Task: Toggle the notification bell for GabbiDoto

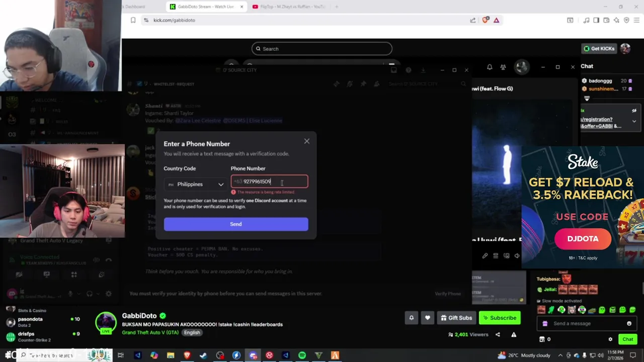Action: pyautogui.click(x=411, y=318)
